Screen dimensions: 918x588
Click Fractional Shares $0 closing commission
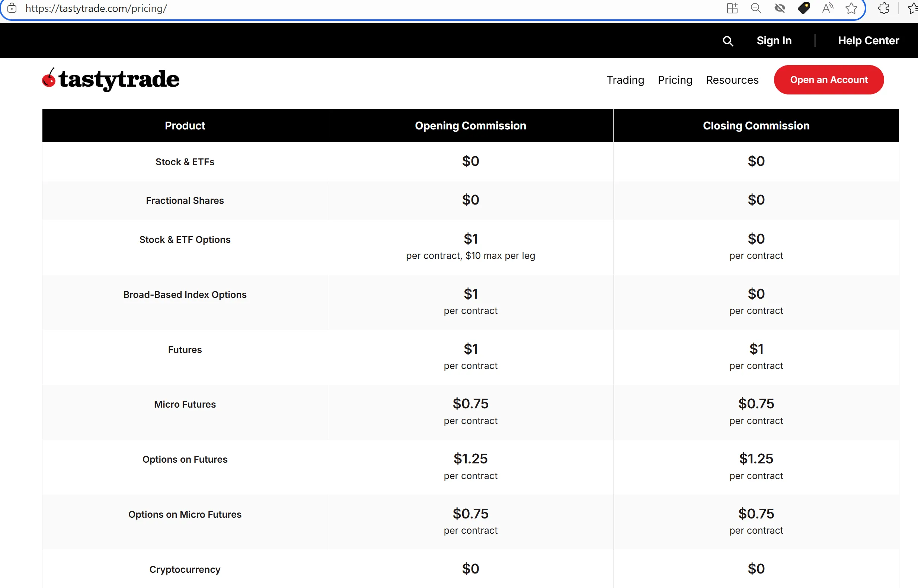point(756,200)
